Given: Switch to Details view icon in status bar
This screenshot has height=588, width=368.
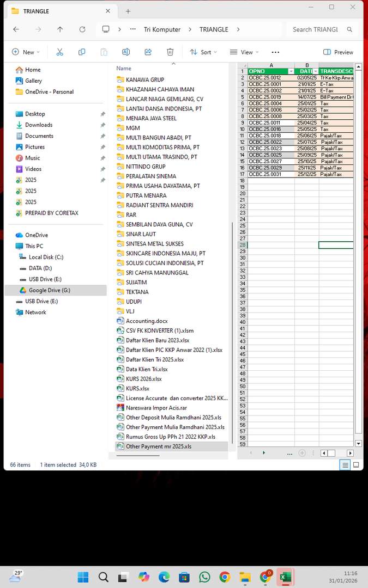Looking at the screenshot, I should tap(345, 465).
